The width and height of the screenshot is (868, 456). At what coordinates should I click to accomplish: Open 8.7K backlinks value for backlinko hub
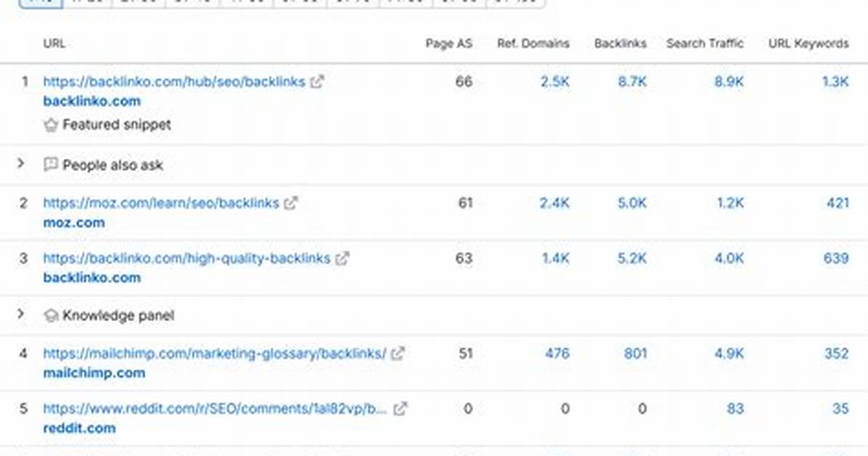click(632, 81)
